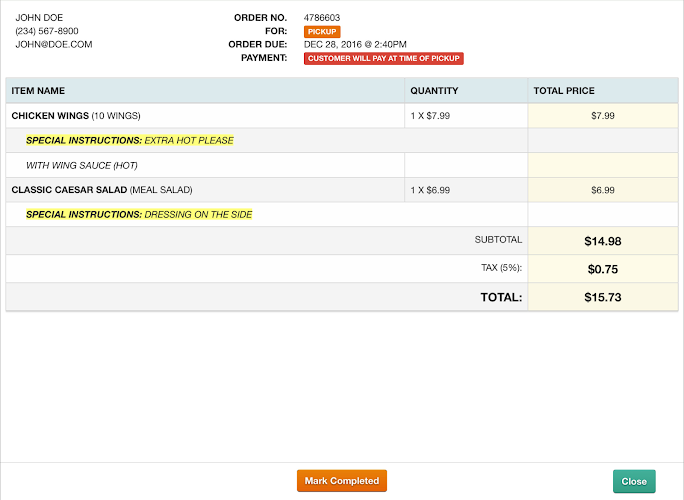The height and width of the screenshot is (500, 684).
Task: Click the $6.99 total price cell
Action: [603, 190]
